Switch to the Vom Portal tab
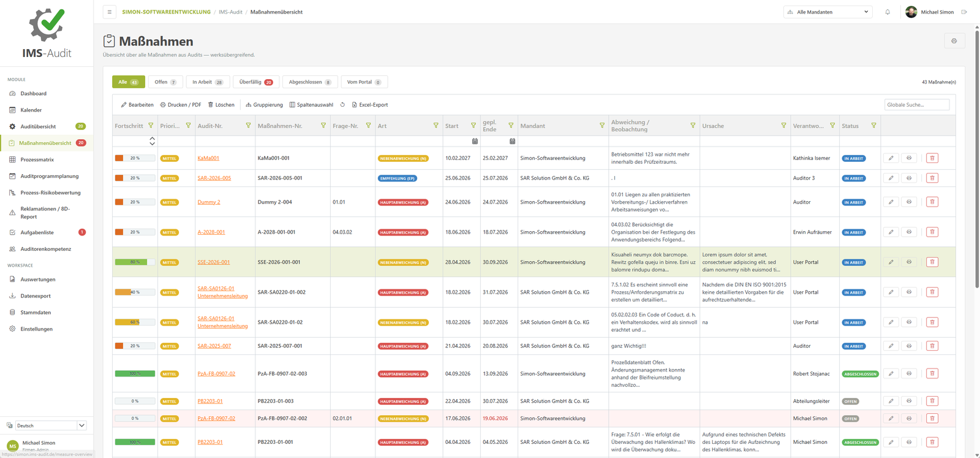This screenshot has height=458, width=980. coord(364,82)
